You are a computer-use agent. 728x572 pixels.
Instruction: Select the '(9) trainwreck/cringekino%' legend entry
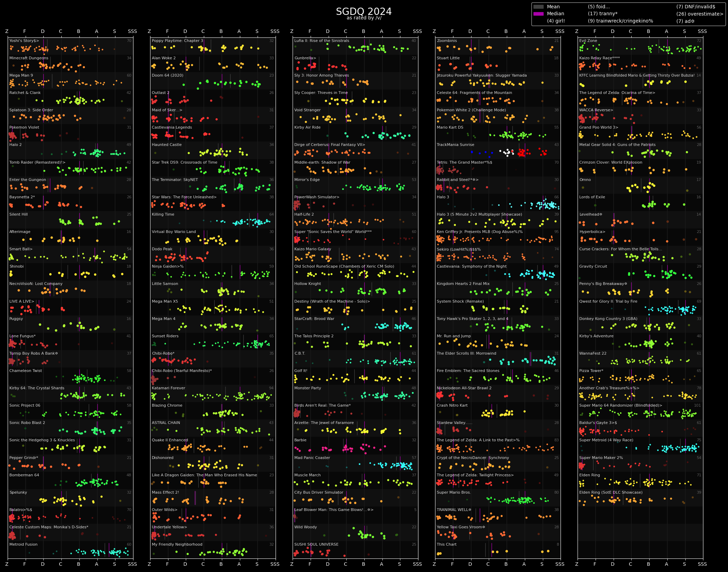click(621, 21)
